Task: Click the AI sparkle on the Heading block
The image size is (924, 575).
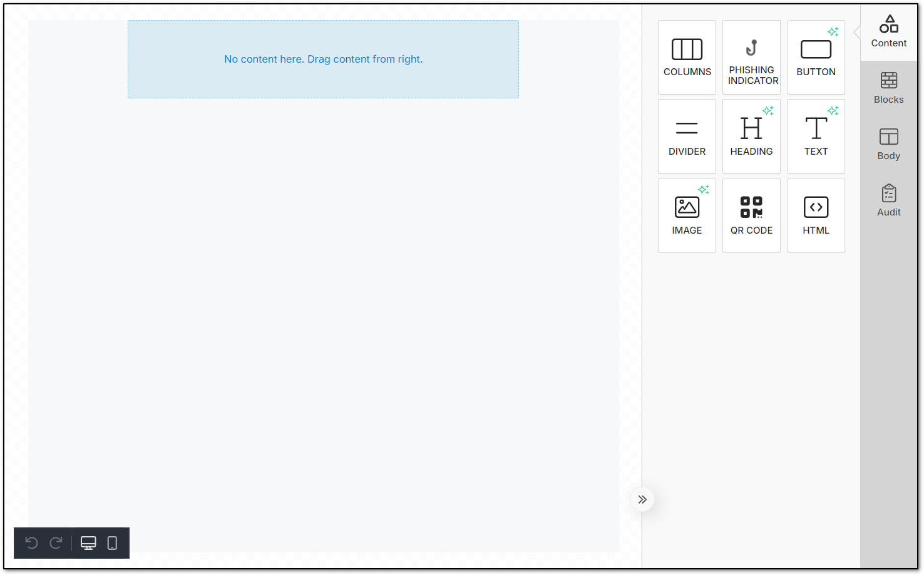Action: tap(769, 111)
